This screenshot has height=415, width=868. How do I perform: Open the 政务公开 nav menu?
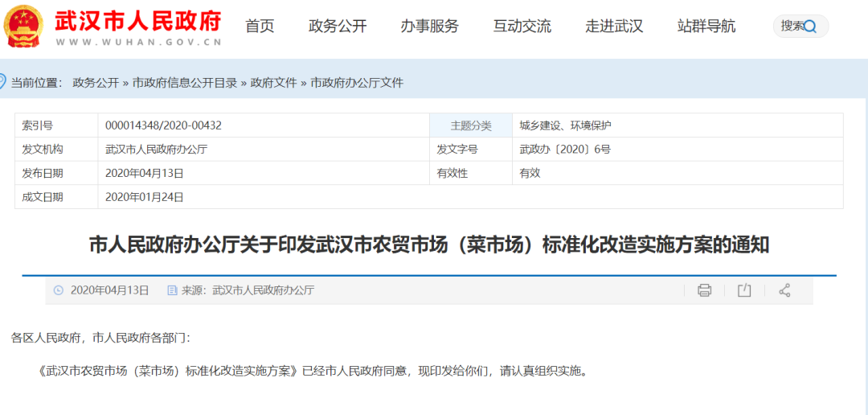click(338, 26)
